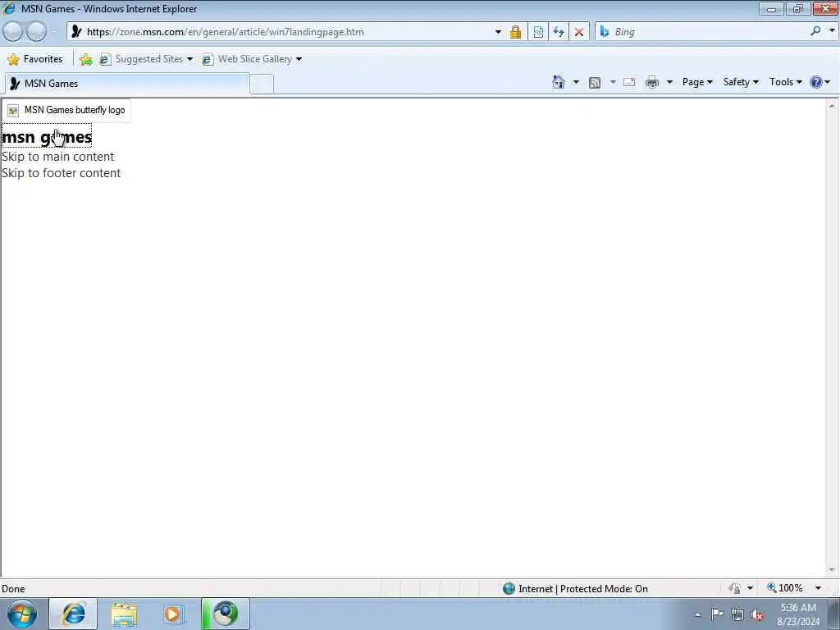Click the Back navigation button
The image size is (840, 630).
coord(12,32)
